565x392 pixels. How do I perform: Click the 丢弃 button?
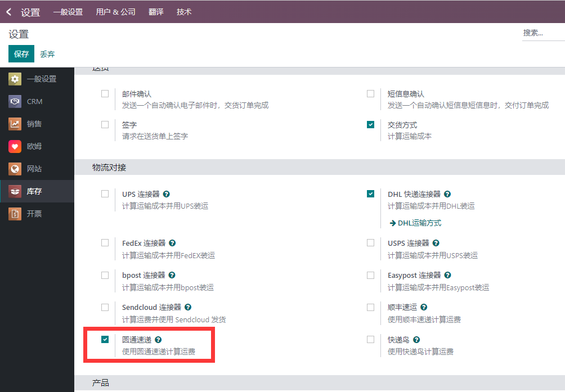[47, 55]
